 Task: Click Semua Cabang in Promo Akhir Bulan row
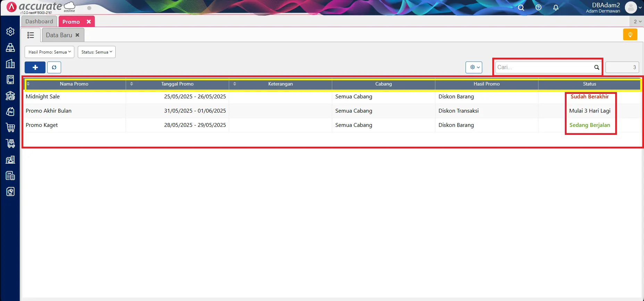coord(354,111)
